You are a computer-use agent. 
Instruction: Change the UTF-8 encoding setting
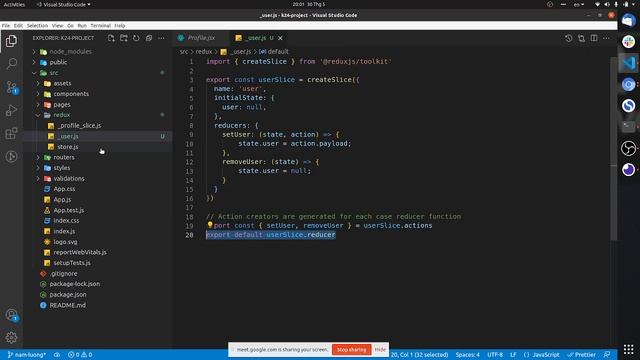(495, 355)
